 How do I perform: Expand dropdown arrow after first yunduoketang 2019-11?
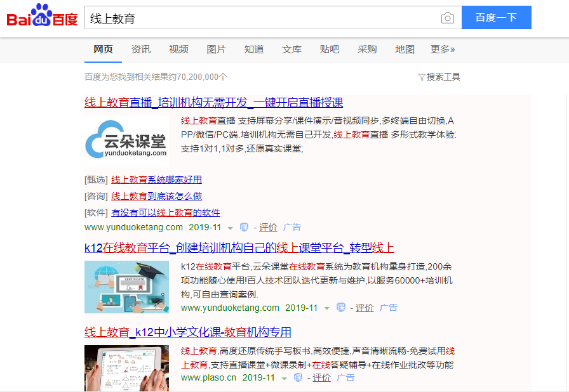tap(230, 228)
